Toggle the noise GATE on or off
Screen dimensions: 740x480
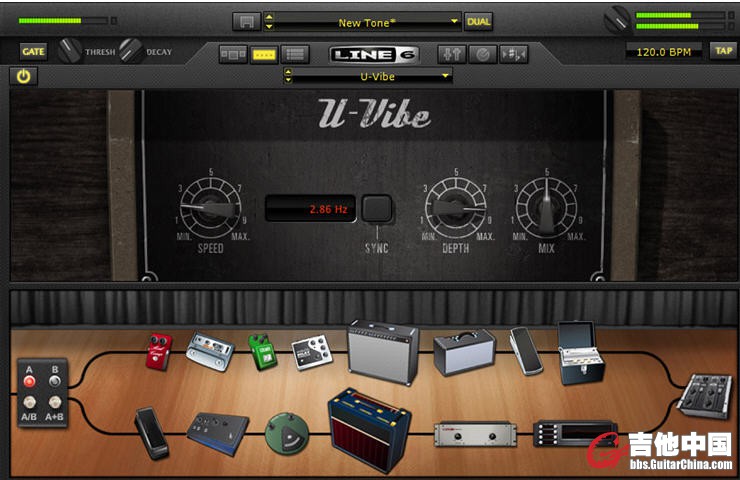click(33, 52)
